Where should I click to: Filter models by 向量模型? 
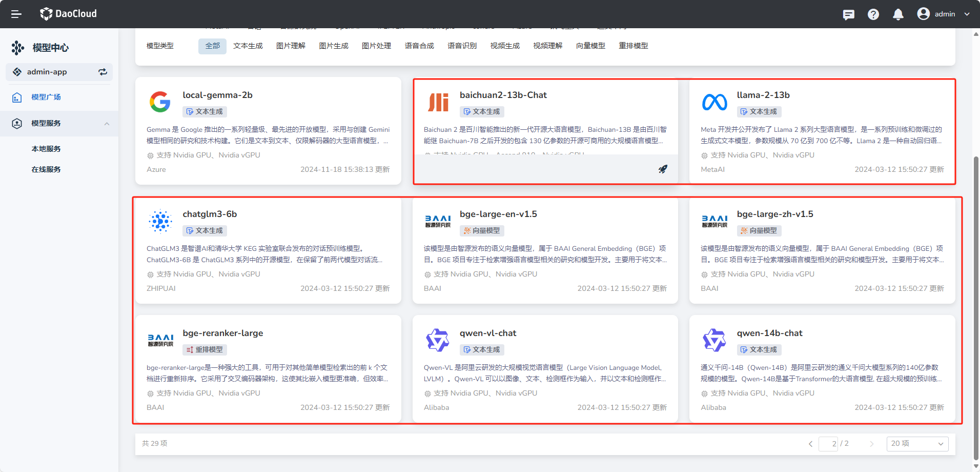coord(590,46)
